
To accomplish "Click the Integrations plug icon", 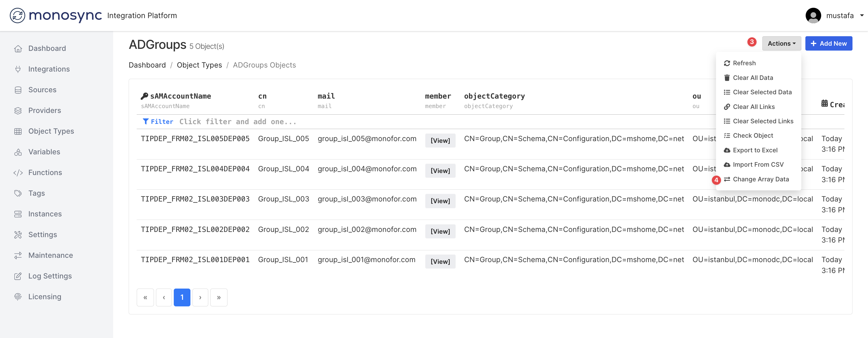I will pos(18,69).
